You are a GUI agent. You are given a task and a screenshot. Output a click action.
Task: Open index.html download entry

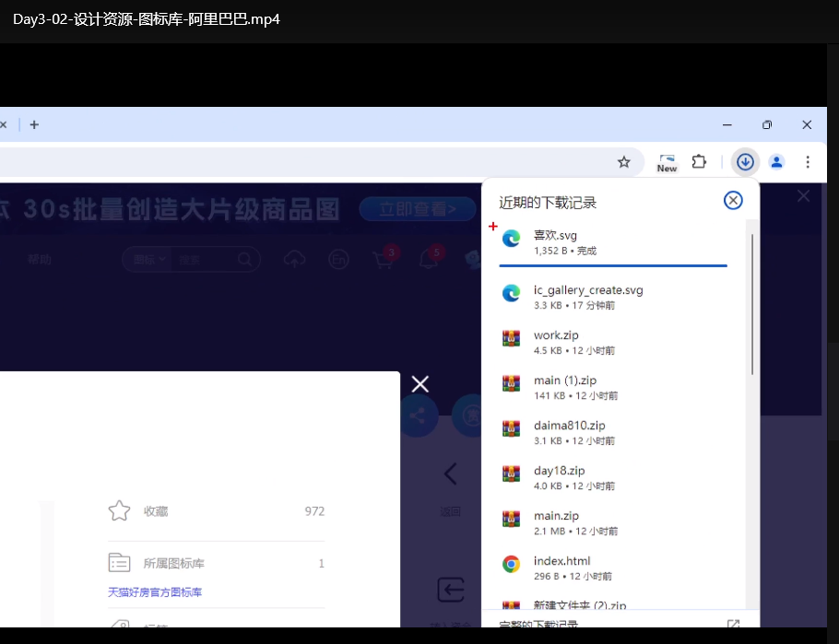point(613,568)
